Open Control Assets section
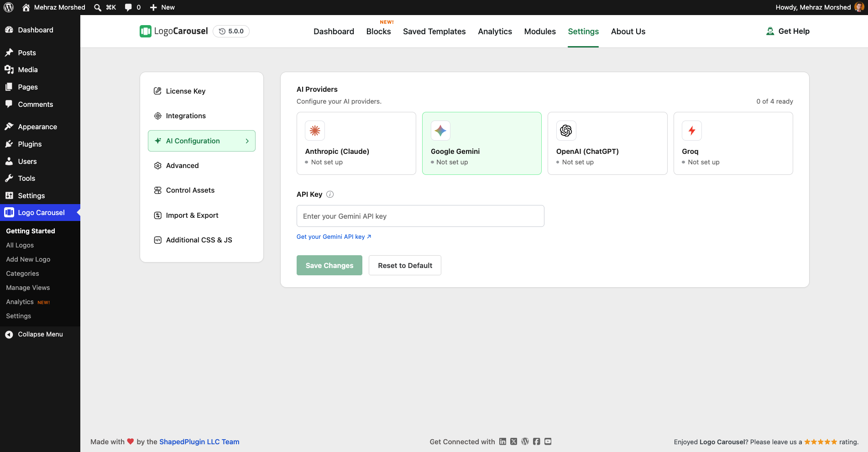 [202, 190]
